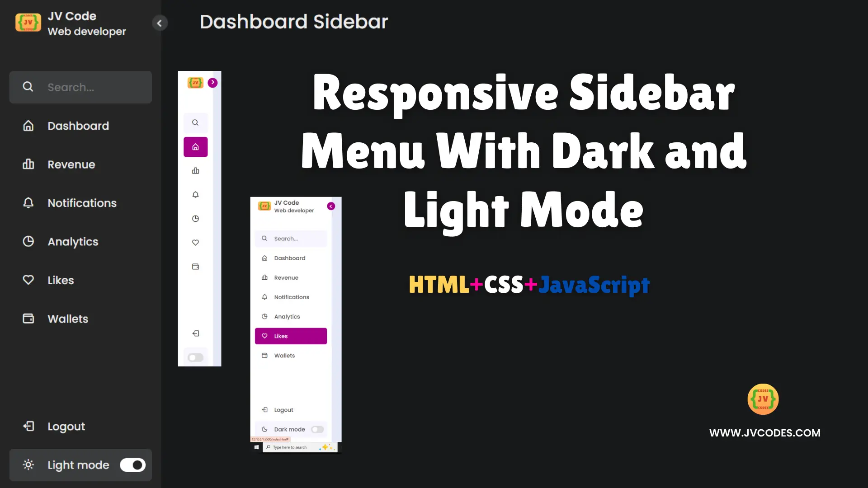Click the Notifications bell icon
The width and height of the screenshot is (868, 488).
coord(28,202)
